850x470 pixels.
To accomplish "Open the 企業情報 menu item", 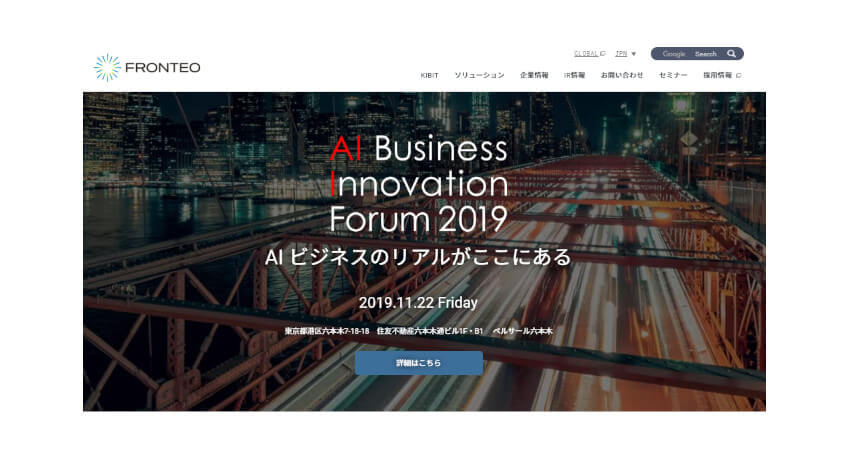I will pos(534,75).
